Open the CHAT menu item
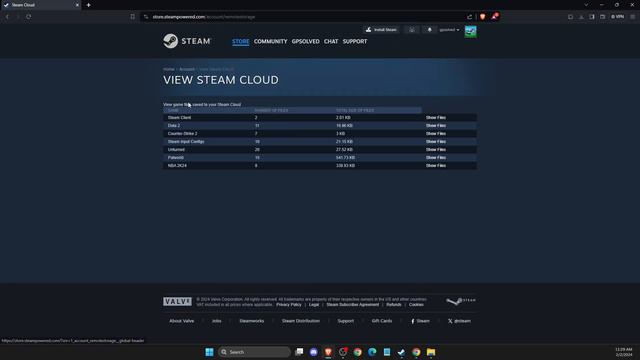This screenshot has width=640, height=360. pyautogui.click(x=331, y=41)
